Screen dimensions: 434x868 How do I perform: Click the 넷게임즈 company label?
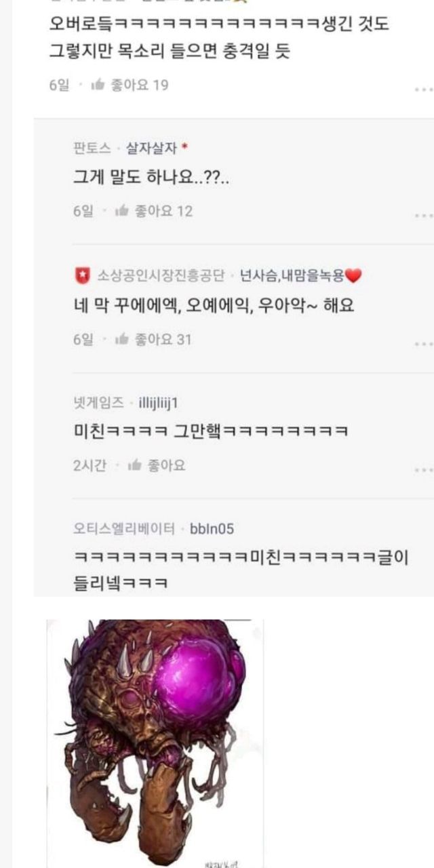(x=98, y=403)
